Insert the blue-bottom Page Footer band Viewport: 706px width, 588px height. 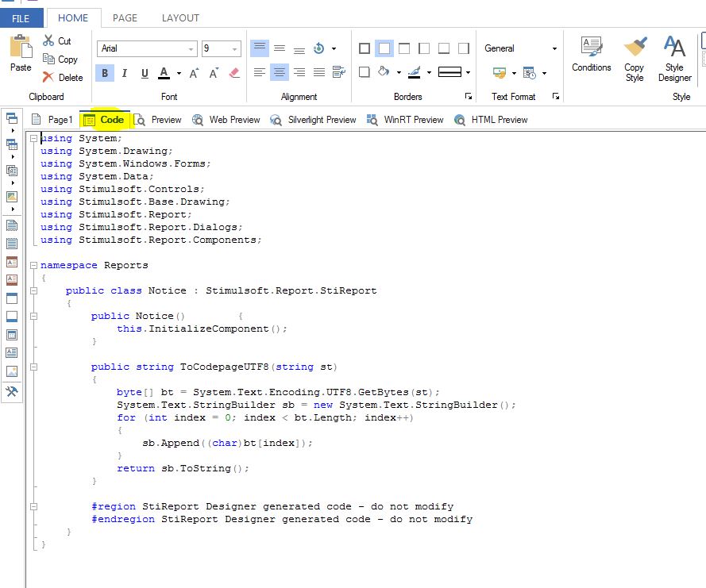coord(12,317)
